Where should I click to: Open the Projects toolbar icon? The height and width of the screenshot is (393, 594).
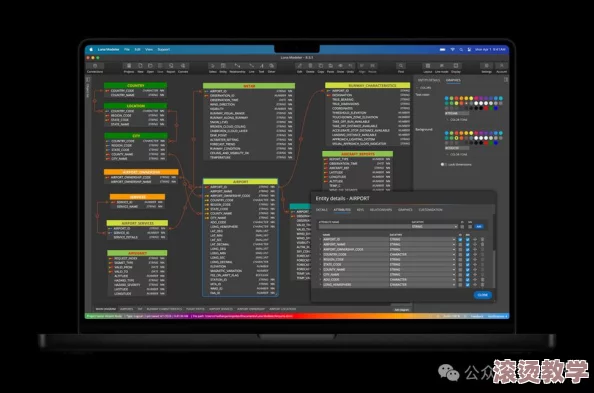tap(129, 66)
